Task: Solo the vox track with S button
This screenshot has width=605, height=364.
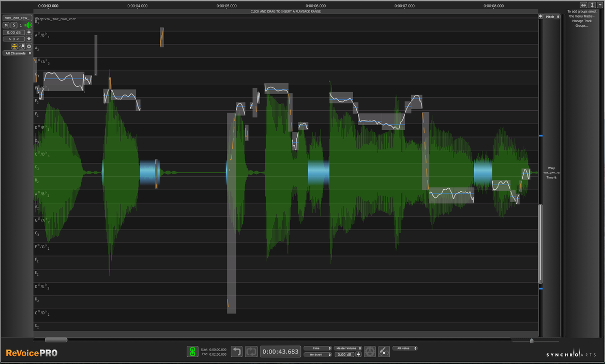Action: pyautogui.click(x=13, y=25)
